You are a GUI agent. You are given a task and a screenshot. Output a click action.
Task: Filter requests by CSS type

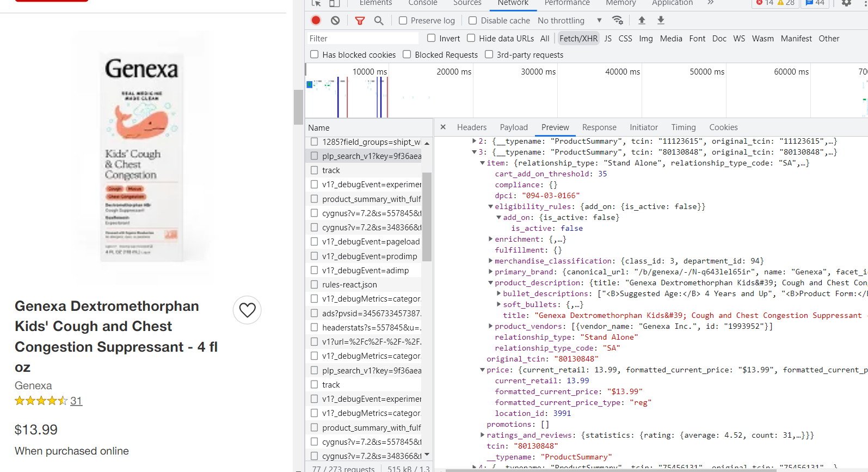(625, 39)
